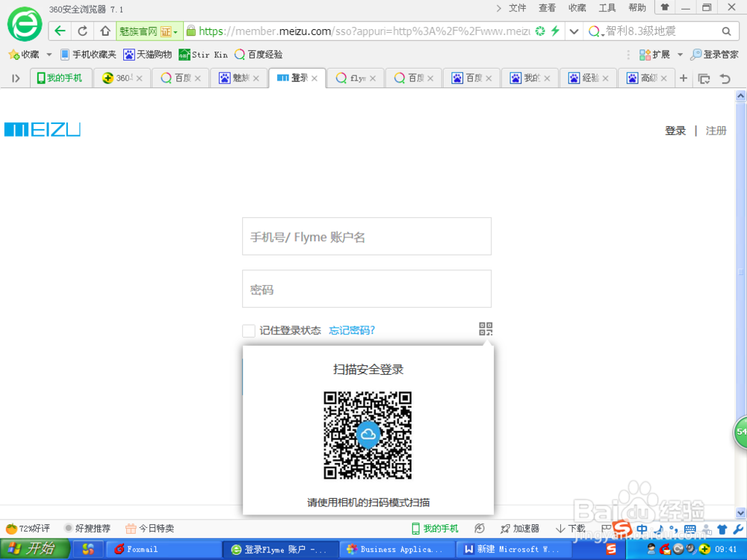Click the green 54 floating ball
Image resolution: width=747 pixels, height=560 pixels.
pos(740,432)
